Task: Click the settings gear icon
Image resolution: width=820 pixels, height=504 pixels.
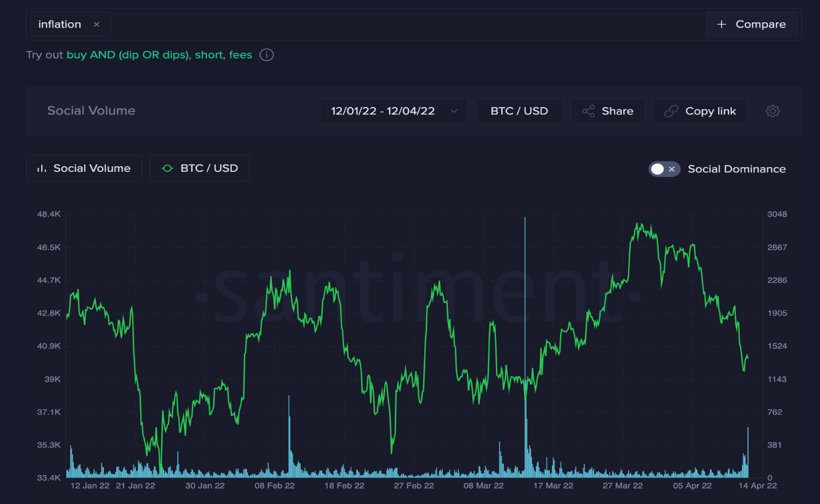Action: [772, 111]
